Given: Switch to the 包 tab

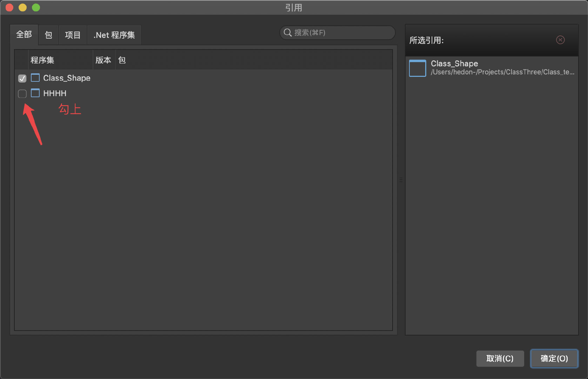Looking at the screenshot, I should pyautogui.click(x=48, y=35).
